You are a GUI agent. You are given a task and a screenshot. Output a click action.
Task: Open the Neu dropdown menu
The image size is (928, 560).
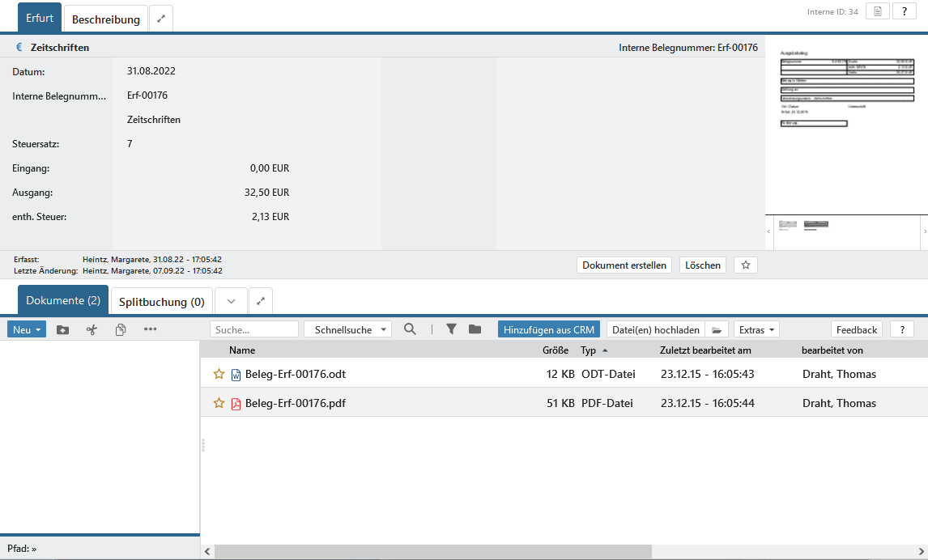pyautogui.click(x=27, y=329)
